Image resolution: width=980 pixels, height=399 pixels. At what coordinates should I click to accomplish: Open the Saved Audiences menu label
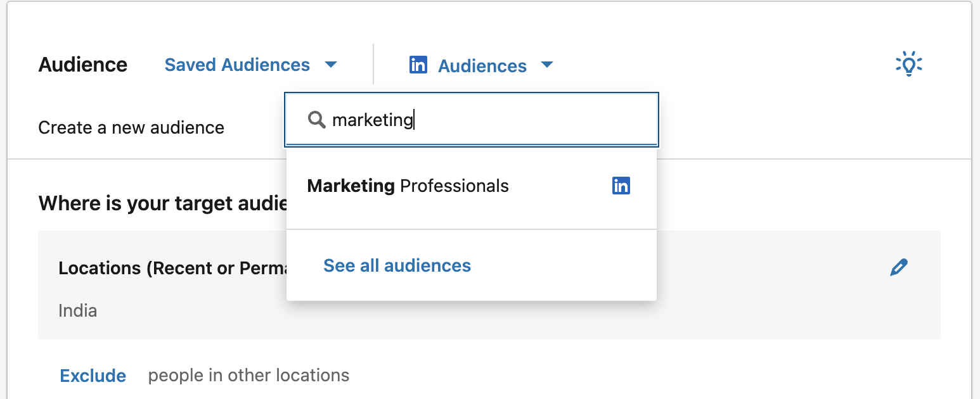point(237,65)
